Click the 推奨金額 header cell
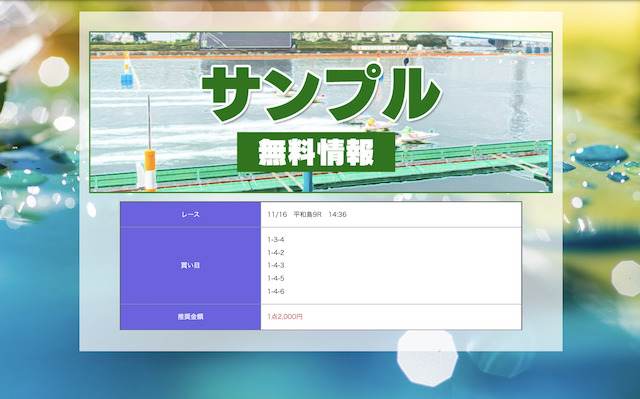640x399 pixels. (191, 317)
